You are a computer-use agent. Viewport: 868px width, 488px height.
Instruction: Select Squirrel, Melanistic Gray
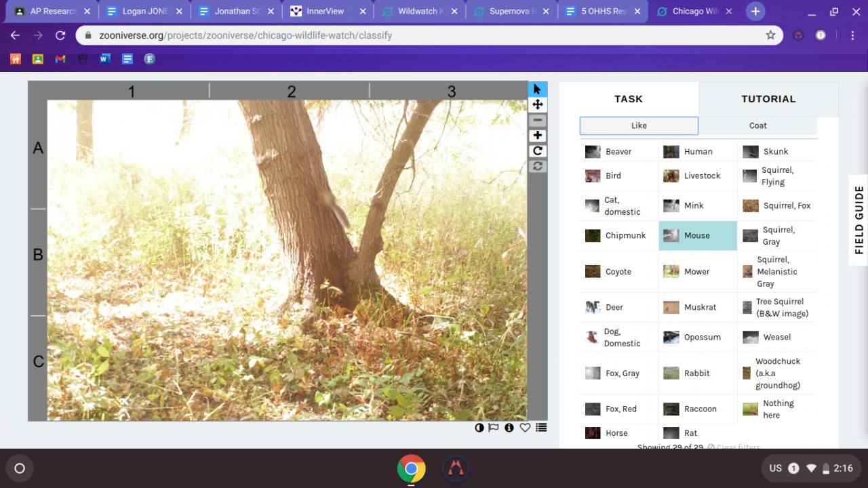tap(777, 272)
